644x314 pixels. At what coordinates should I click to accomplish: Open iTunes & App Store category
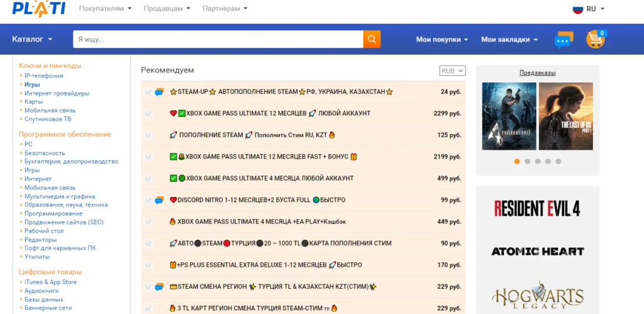point(50,282)
